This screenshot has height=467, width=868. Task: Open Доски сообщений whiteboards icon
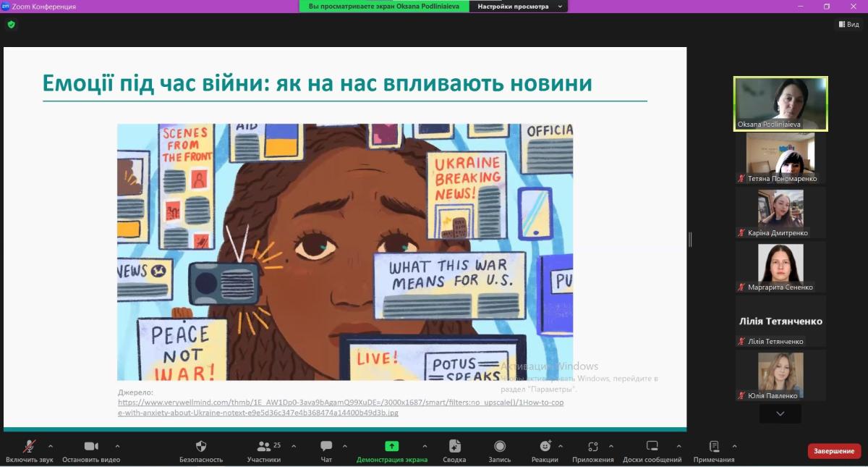652,446
